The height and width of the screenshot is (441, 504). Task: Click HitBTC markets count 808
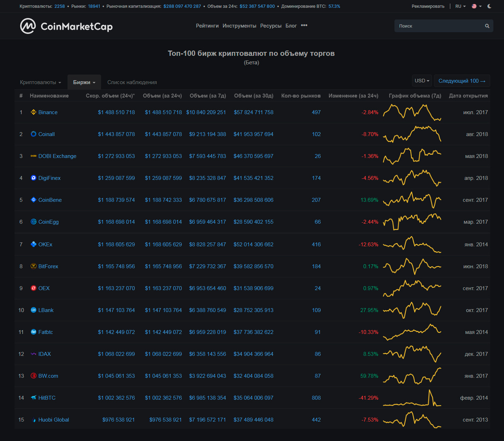click(316, 398)
